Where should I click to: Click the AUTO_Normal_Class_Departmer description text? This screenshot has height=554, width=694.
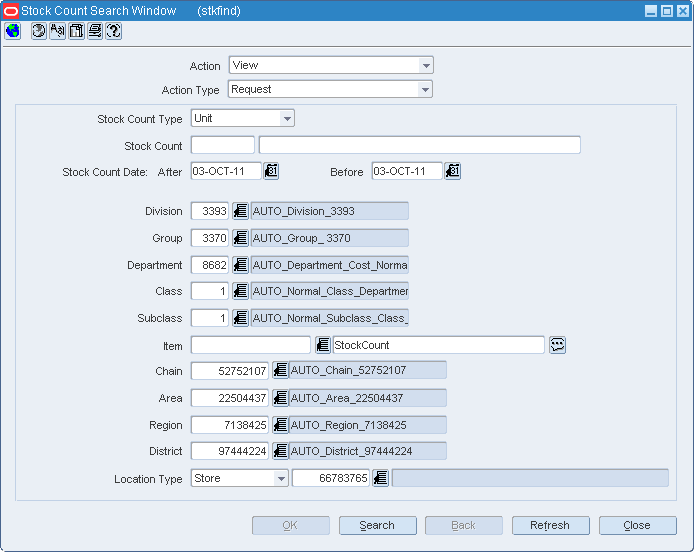(x=330, y=291)
